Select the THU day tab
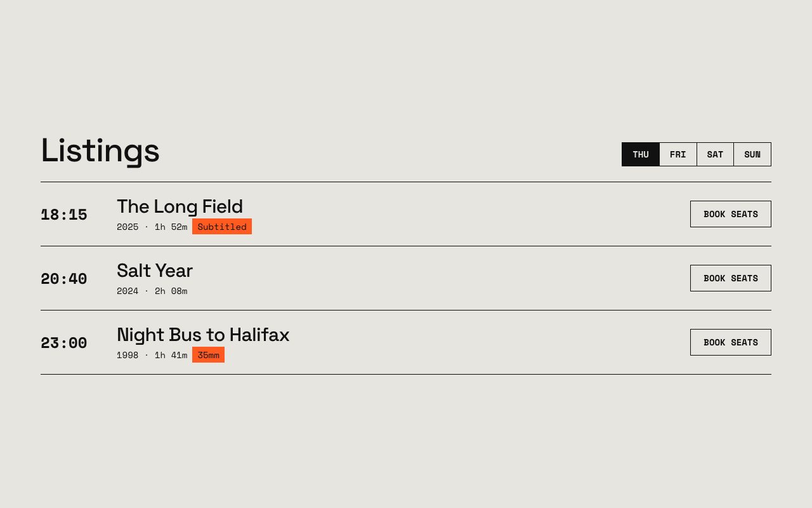The height and width of the screenshot is (508, 812). click(x=641, y=154)
